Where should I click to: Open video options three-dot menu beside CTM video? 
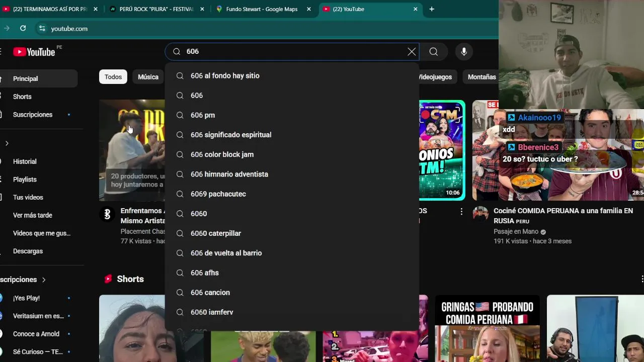pos(461,212)
